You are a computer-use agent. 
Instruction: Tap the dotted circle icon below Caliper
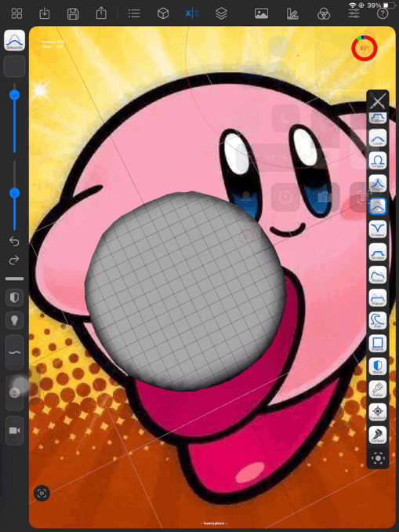point(378,458)
